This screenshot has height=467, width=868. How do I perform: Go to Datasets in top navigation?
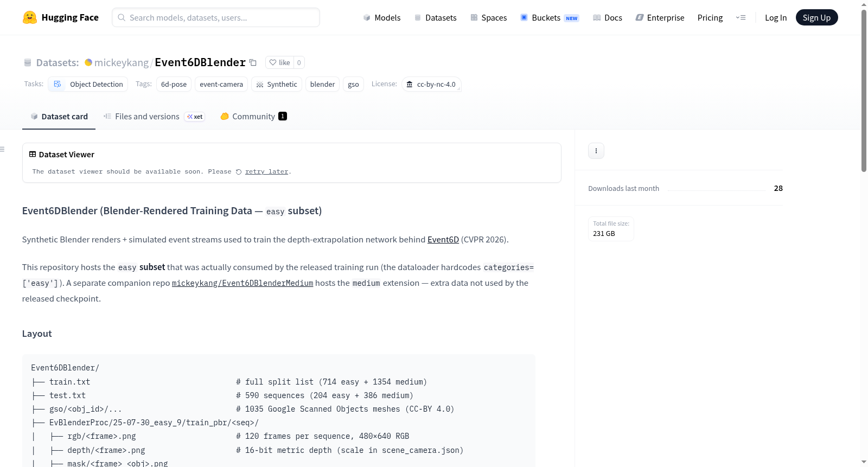pyautogui.click(x=435, y=17)
